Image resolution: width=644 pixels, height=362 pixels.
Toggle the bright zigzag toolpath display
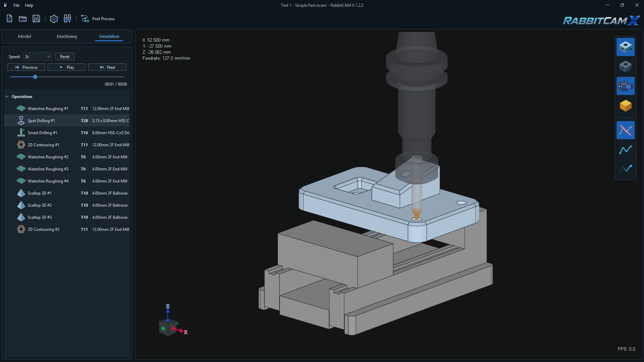(625, 150)
